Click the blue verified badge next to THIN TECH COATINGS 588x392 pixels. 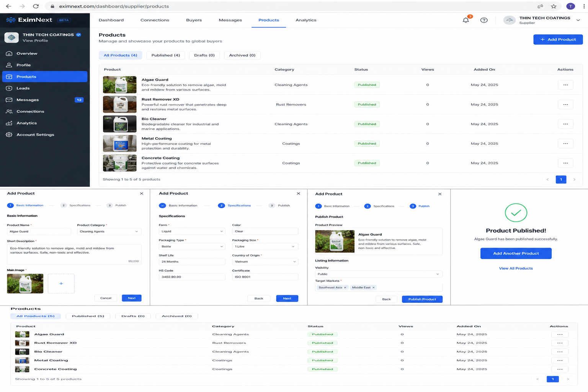pyautogui.click(x=78, y=34)
